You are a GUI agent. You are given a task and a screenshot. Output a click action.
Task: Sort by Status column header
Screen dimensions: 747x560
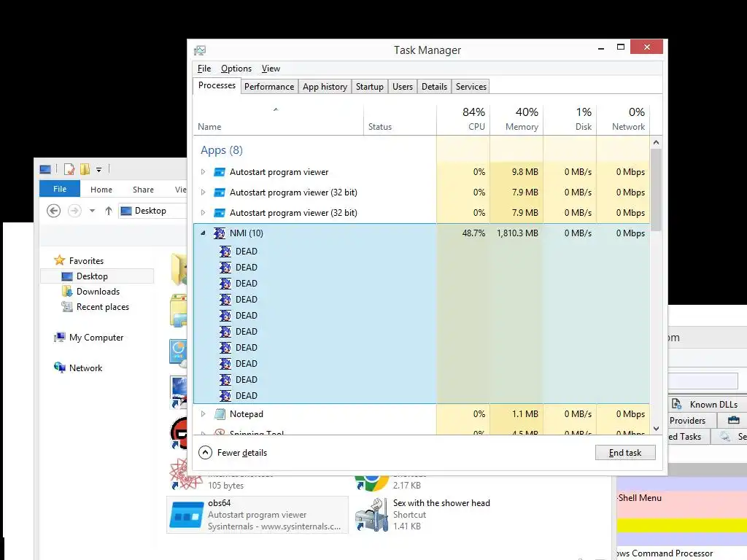coord(400,119)
